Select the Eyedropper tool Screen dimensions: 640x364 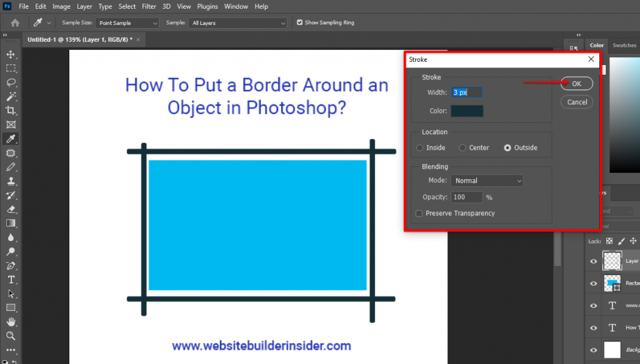click(10, 139)
